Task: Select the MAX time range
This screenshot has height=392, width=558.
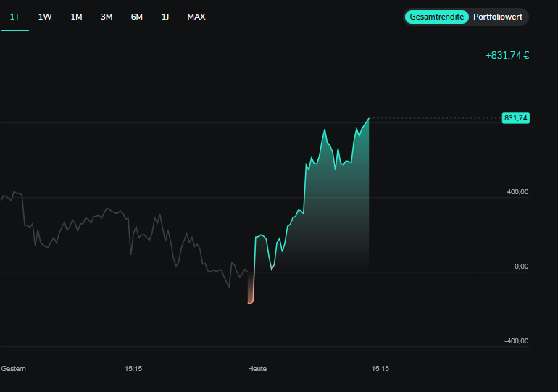Action: coord(196,17)
